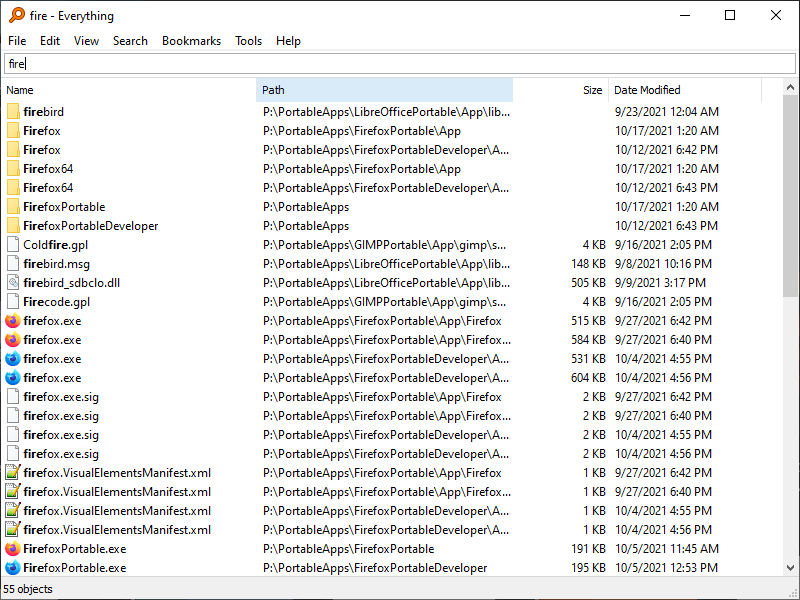Click the search box containing 'fire'
This screenshot has height=600, width=800.
(x=400, y=64)
